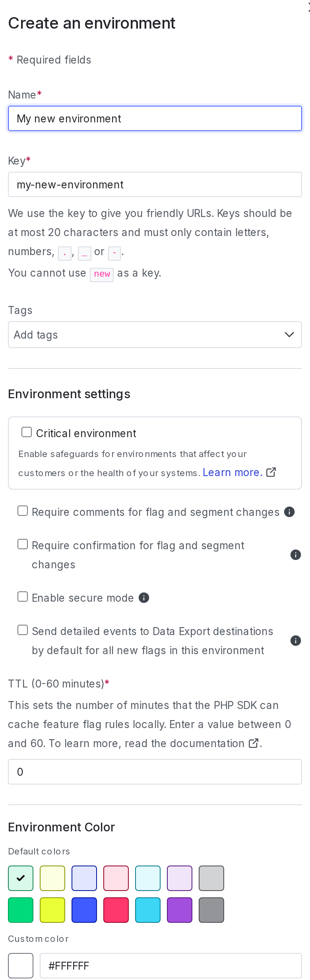Click external link icon beside Learn more

click(271, 472)
